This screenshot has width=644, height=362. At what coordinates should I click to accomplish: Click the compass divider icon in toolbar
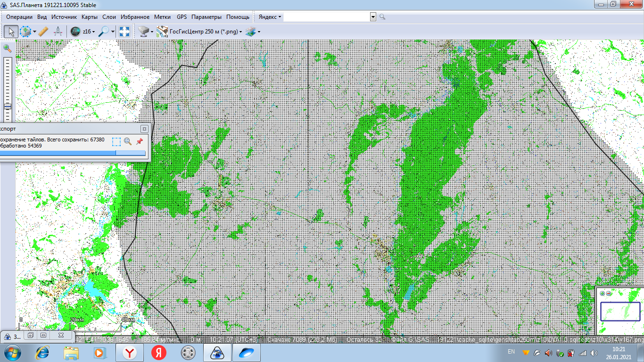58,32
